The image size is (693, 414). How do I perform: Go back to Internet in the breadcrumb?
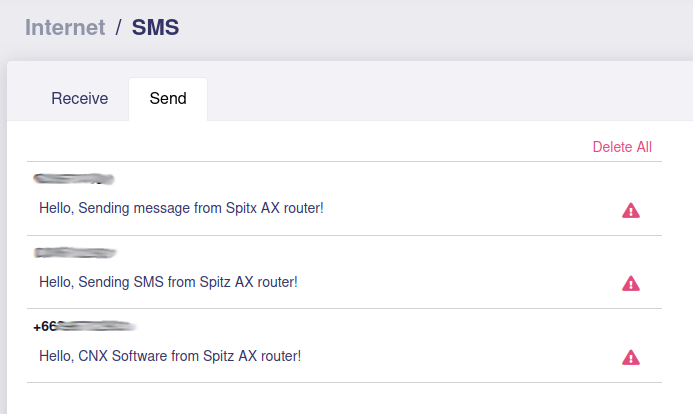(65, 27)
